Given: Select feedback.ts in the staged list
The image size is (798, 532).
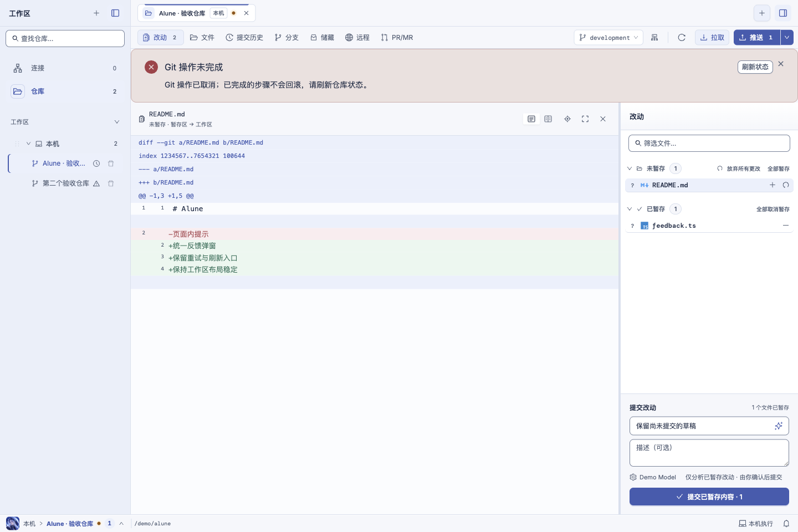Looking at the screenshot, I should tap(709, 226).
